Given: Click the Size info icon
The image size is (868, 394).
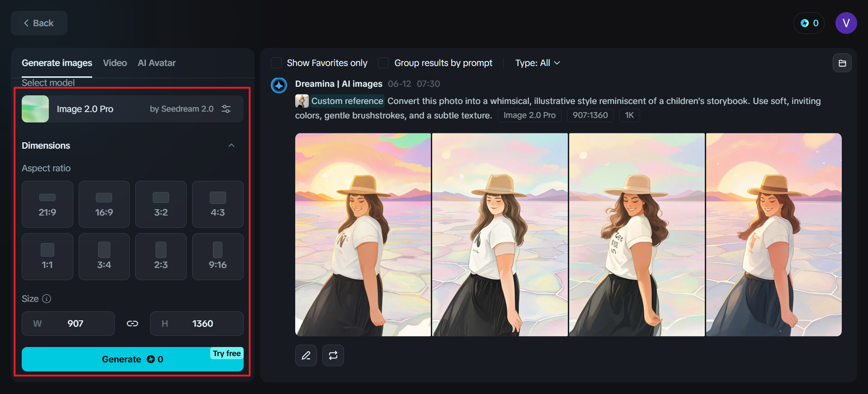Looking at the screenshot, I should (x=47, y=299).
